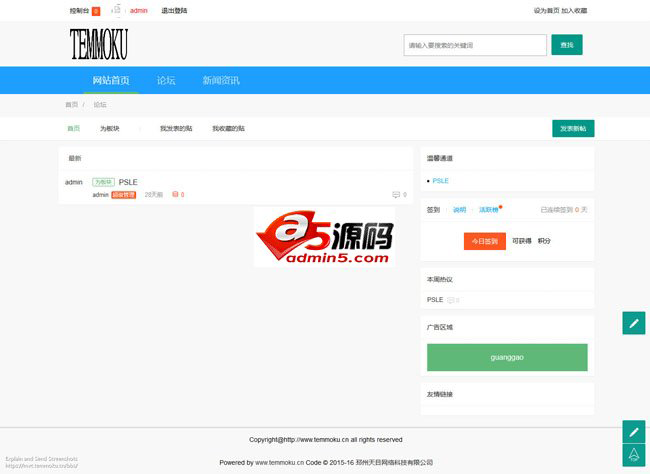The width and height of the screenshot is (650, 474).
Task: Click the 可获得 积分 text
Action: tap(531, 241)
